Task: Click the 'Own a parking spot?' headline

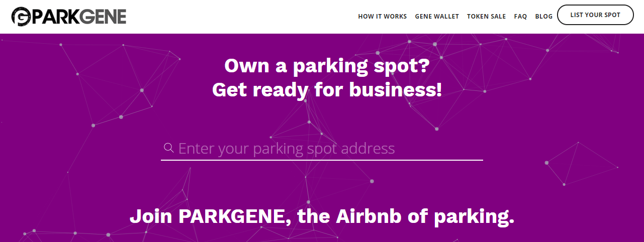Action: [327, 66]
